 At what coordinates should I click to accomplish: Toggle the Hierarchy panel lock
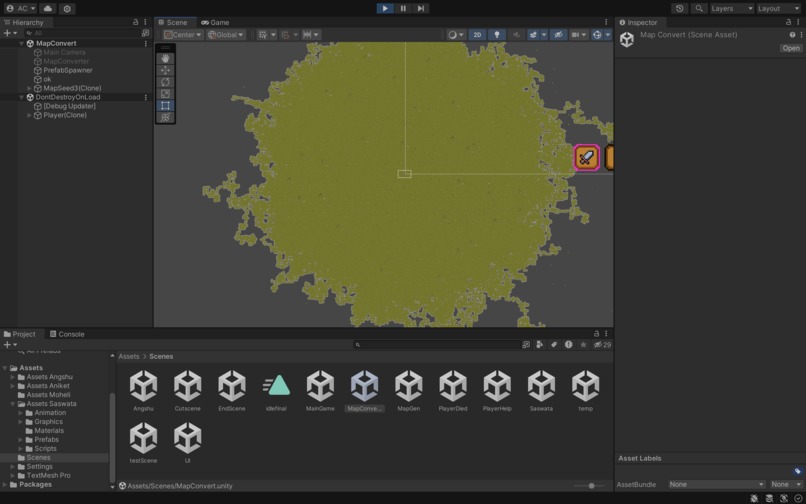pyautogui.click(x=136, y=22)
